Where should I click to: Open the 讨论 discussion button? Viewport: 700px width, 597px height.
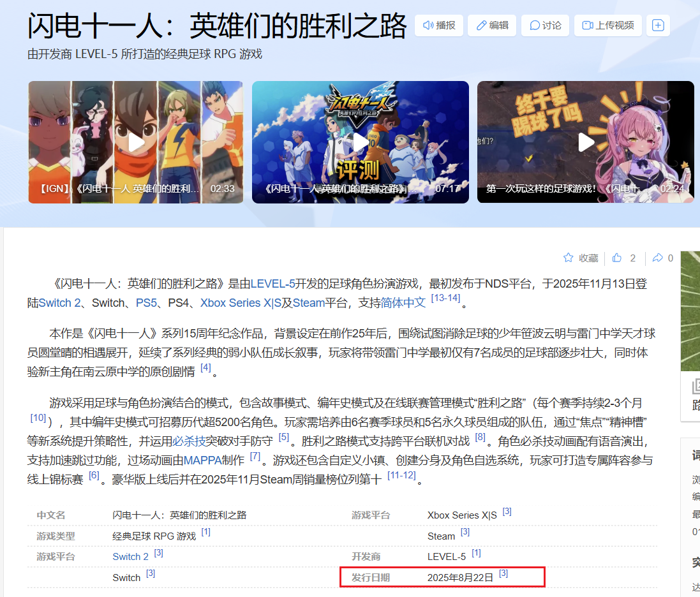point(545,26)
